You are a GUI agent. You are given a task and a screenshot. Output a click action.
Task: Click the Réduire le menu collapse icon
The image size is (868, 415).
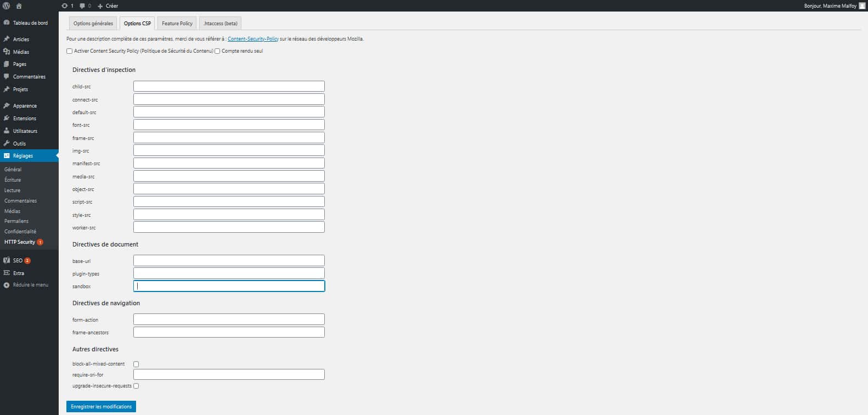7,285
